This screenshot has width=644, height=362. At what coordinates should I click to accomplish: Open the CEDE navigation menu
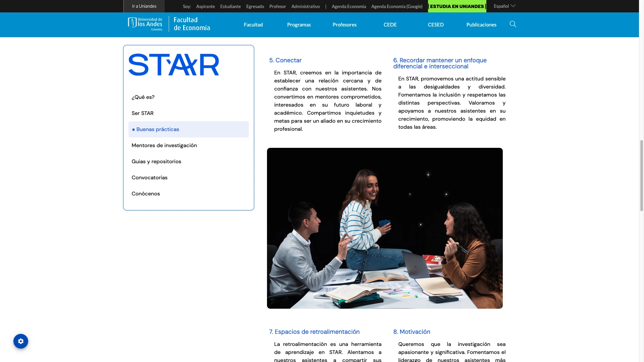pos(390,25)
